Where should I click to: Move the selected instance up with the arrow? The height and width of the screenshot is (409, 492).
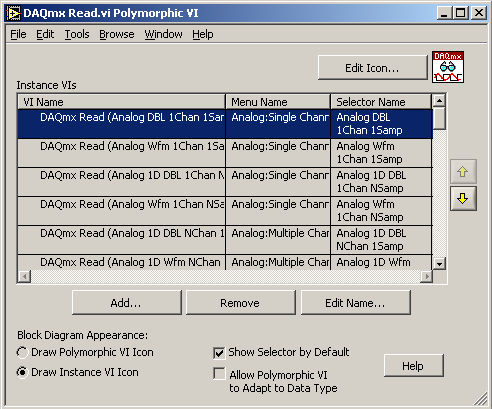coord(463,172)
